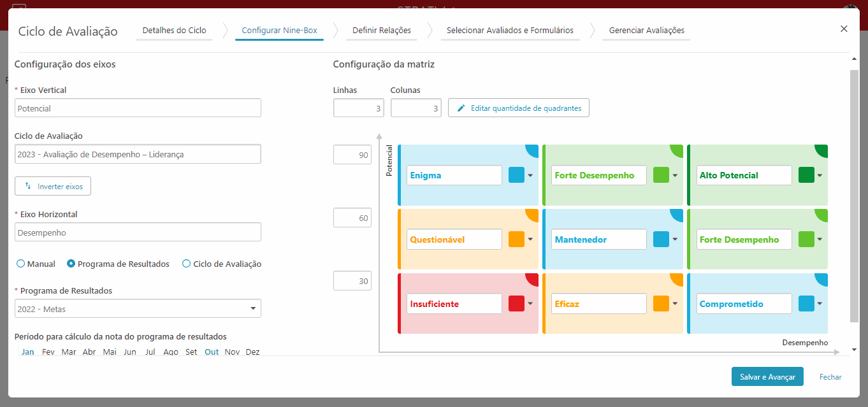868x407 pixels.
Task: Select the Manual radio option
Action: coord(36,264)
